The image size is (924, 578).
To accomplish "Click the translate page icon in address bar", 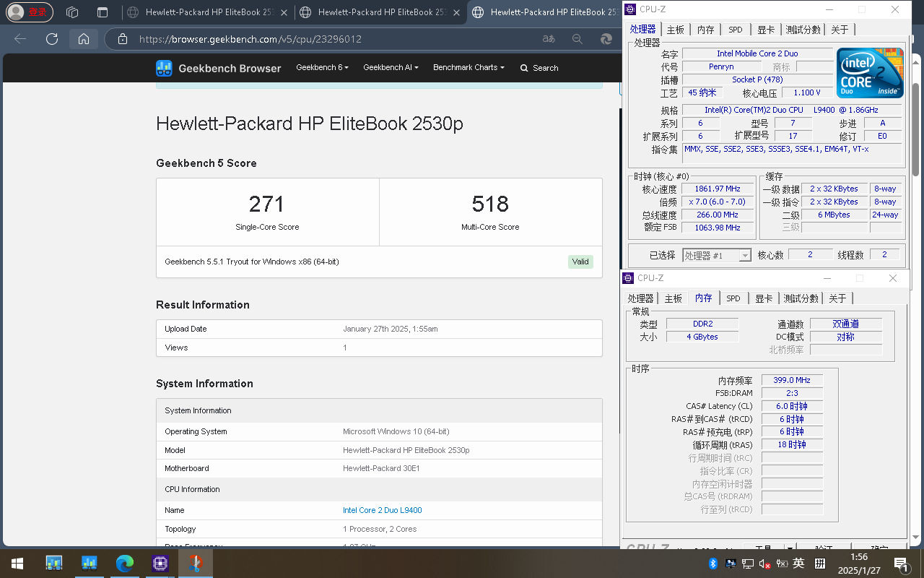I will point(549,39).
